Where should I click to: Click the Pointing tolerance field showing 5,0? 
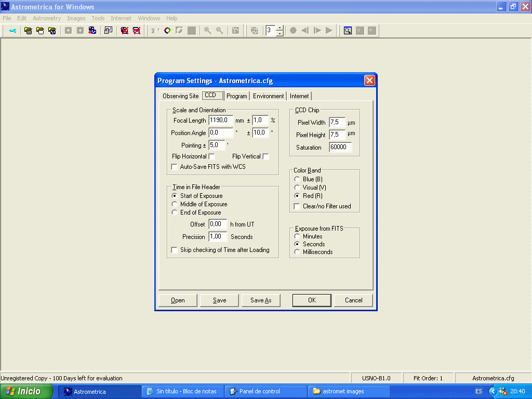click(217, 145)
